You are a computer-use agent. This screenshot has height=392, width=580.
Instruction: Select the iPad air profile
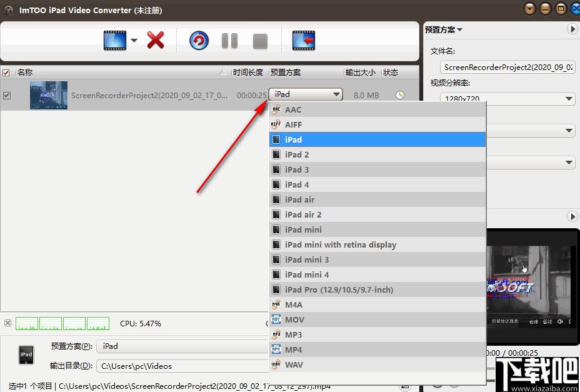[x=377, y=199]
